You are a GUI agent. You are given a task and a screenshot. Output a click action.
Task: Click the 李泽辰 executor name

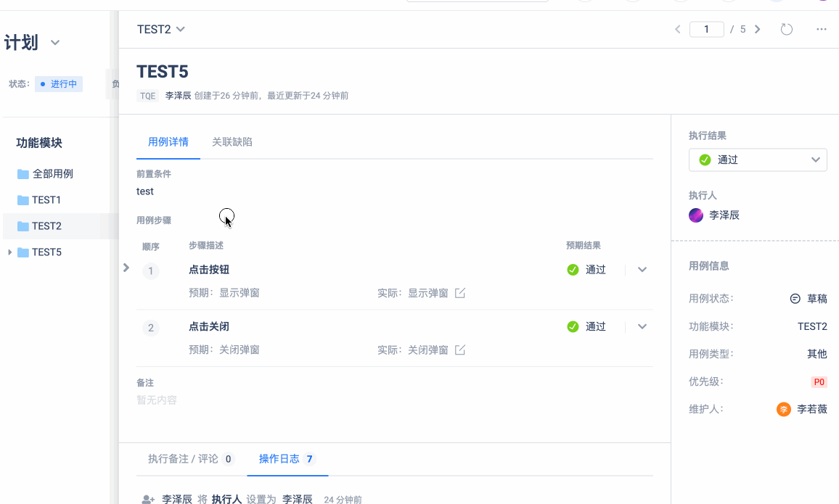pos(724,215)
